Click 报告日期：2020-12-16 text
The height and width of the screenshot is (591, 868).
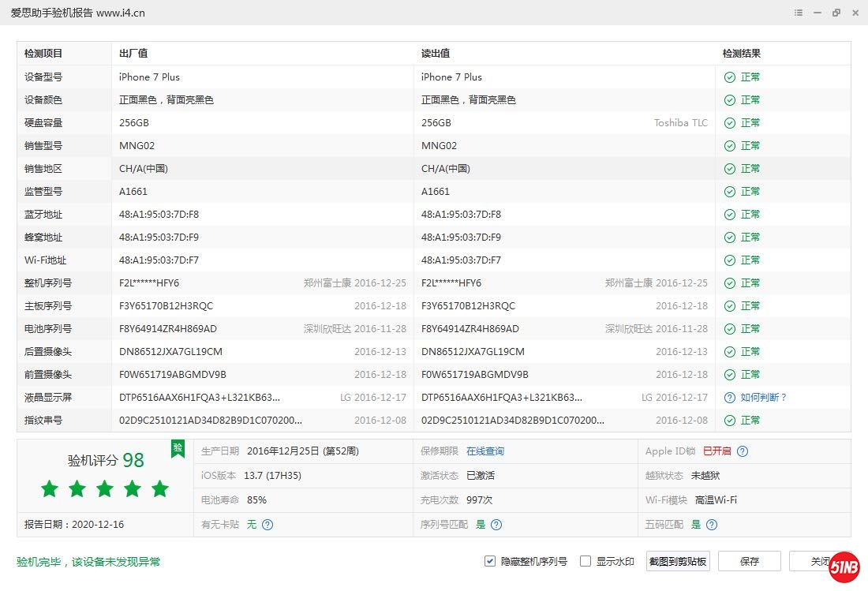(x=74, y=525)
